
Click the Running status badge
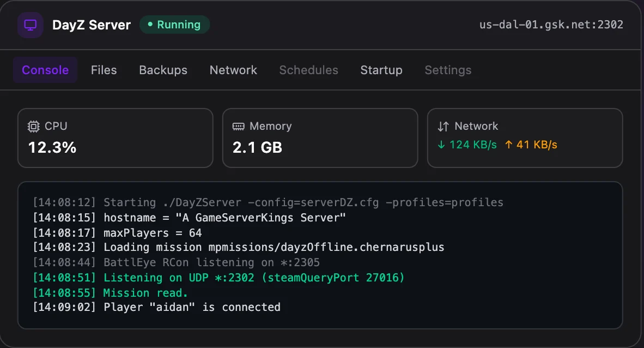coord(174,25)
